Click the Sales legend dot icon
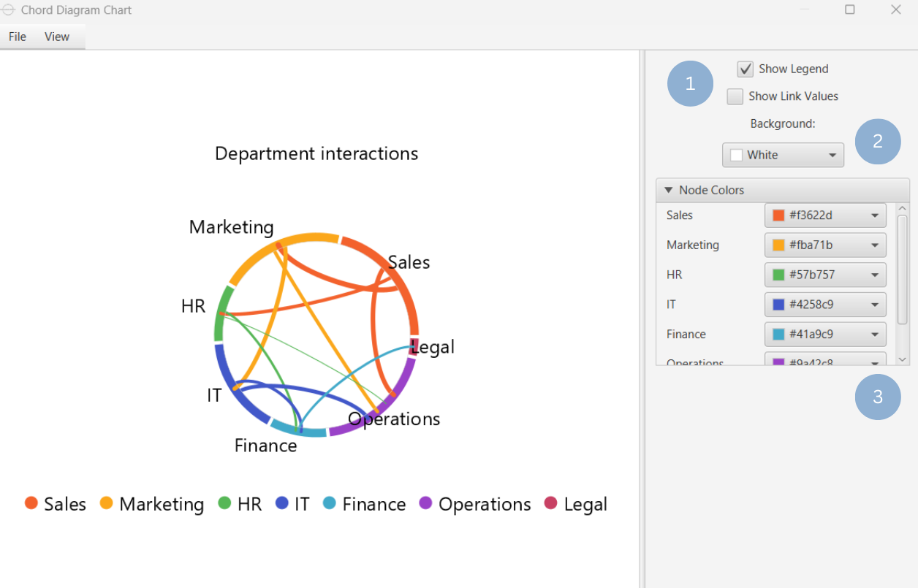 click(x=31, y=503)
